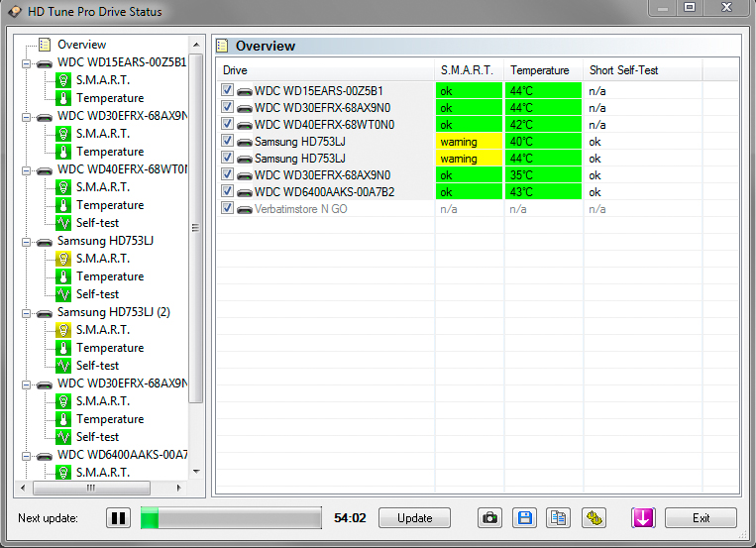Select Temperature under first WD30EFRX tree node
This screenshot has height=548, width=756.
110,152
